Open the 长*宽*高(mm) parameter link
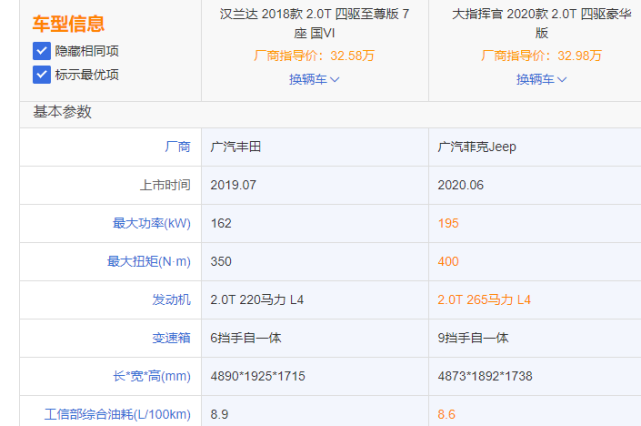Viewport: 641px width, 426px height. [x=152, y=376]
